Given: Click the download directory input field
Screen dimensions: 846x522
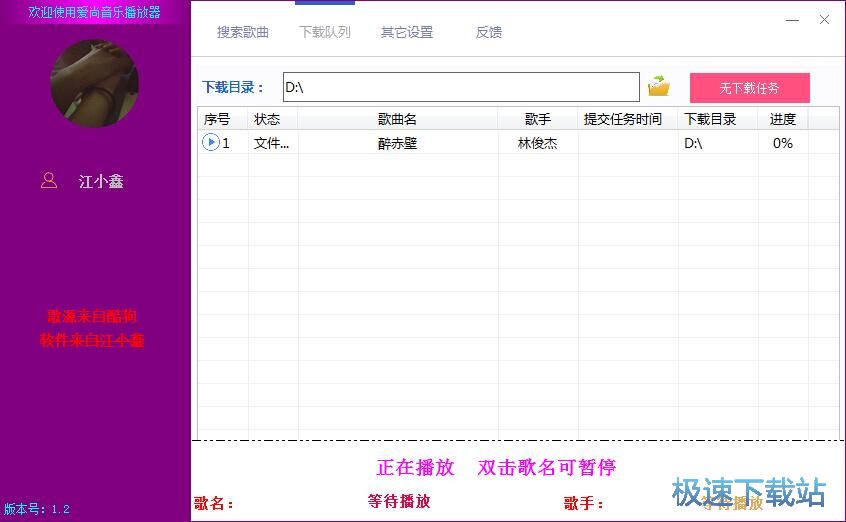Looking at the screenshot, I should (461, 87).
